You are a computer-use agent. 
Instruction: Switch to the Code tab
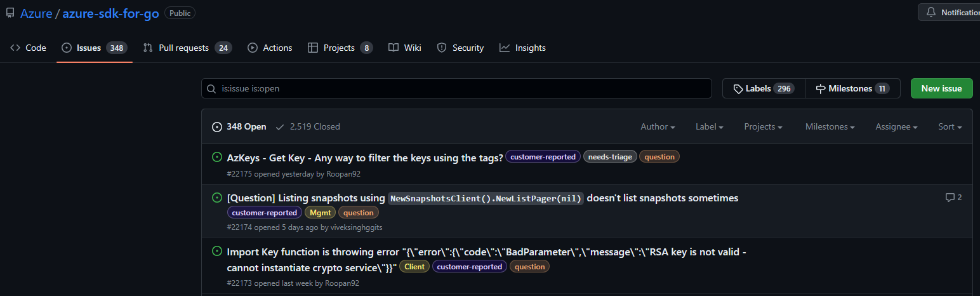pyautogui.click(x=28, y=48)
